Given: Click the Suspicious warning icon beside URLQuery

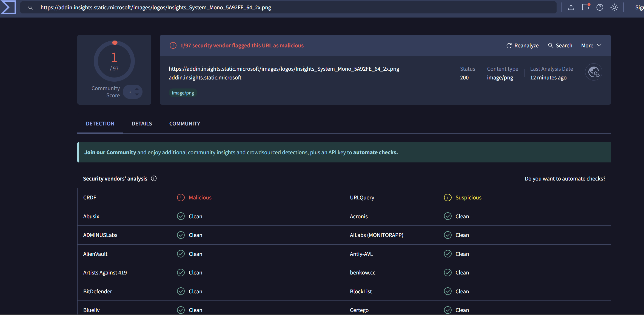Looking at the screenshot, I should point(448,197).
